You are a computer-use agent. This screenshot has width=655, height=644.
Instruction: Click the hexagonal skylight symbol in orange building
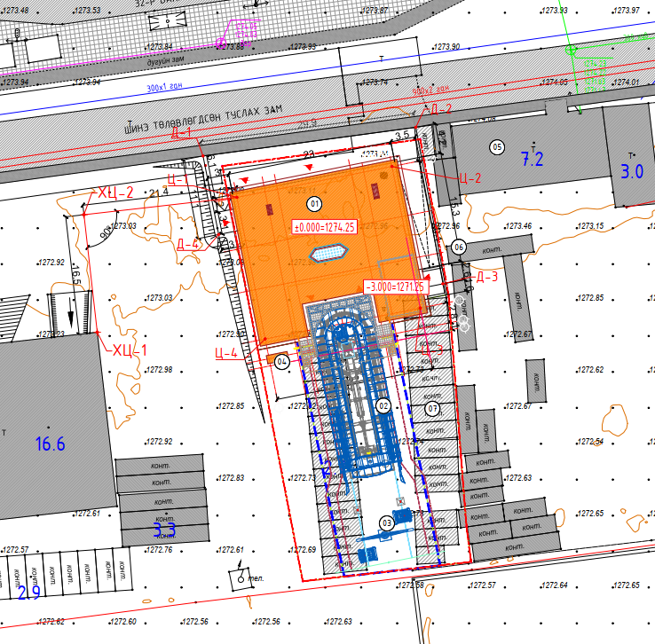point(325,254)
